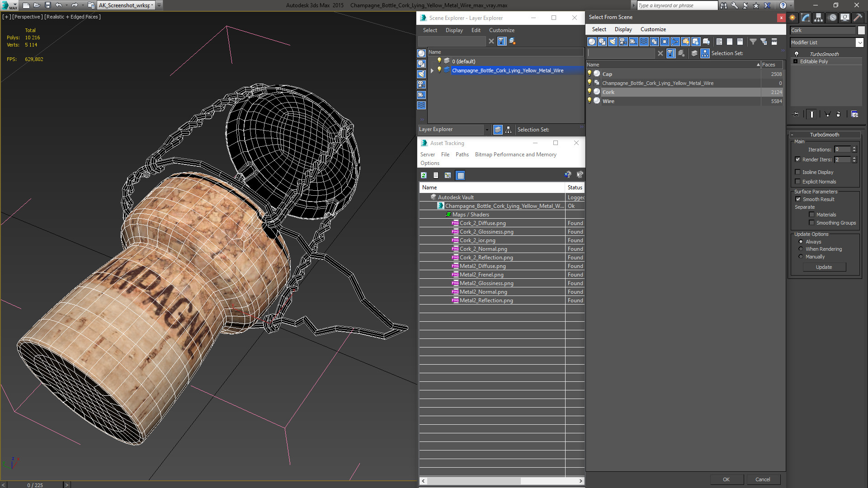Expand the Champagne_Bottle_Cork layer tree arrow
868x488 pixels.
(x=432, y=70)
